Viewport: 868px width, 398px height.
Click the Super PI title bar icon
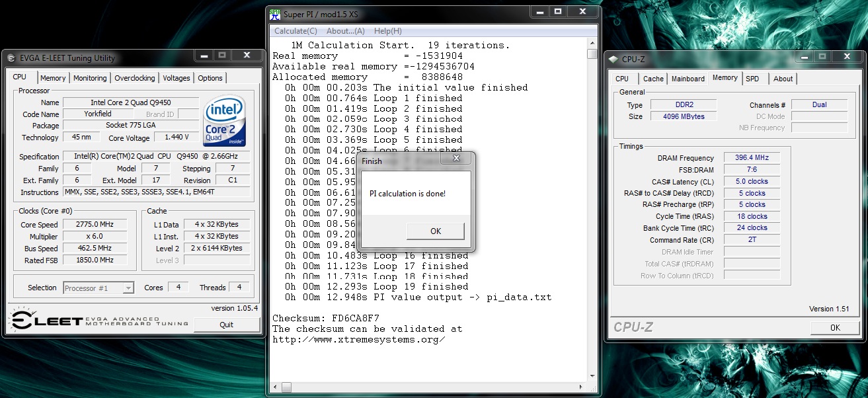click(x=276, y=15)
